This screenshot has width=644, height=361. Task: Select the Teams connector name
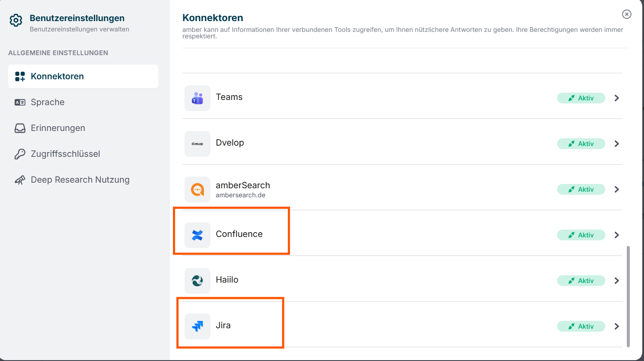click(229, 97)
